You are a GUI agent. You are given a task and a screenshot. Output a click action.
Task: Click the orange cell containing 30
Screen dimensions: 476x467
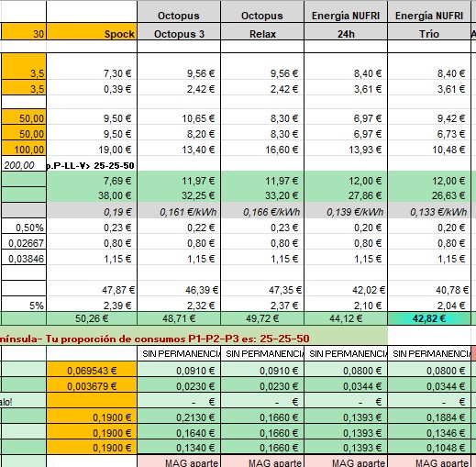coord(24,32)
